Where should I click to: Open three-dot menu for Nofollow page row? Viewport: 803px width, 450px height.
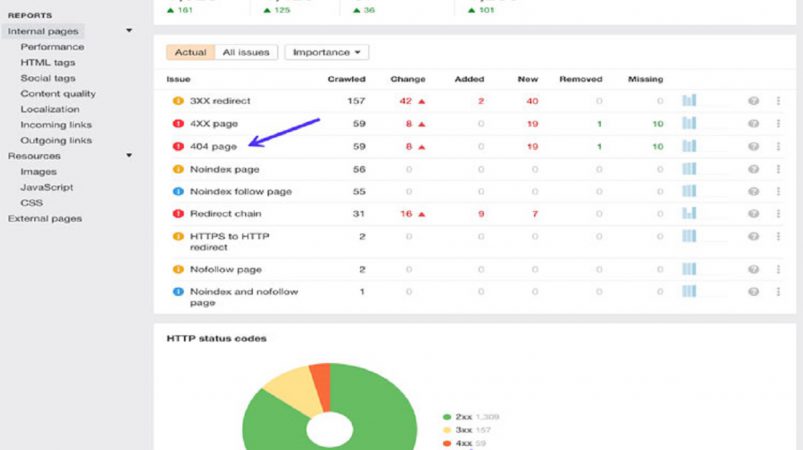click(x=778, y=269)
